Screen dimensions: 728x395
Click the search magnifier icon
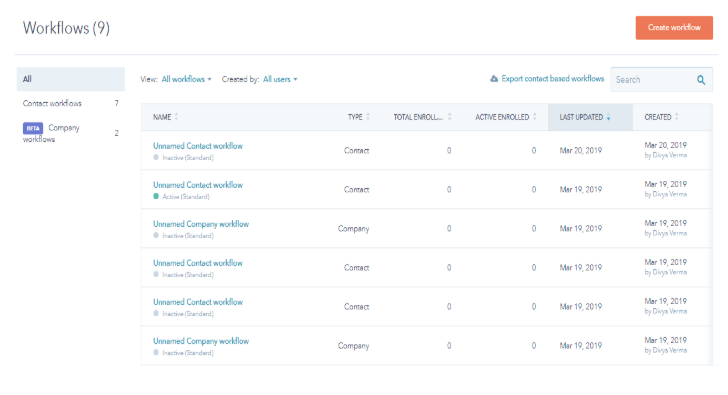click(x=701, y=80)
